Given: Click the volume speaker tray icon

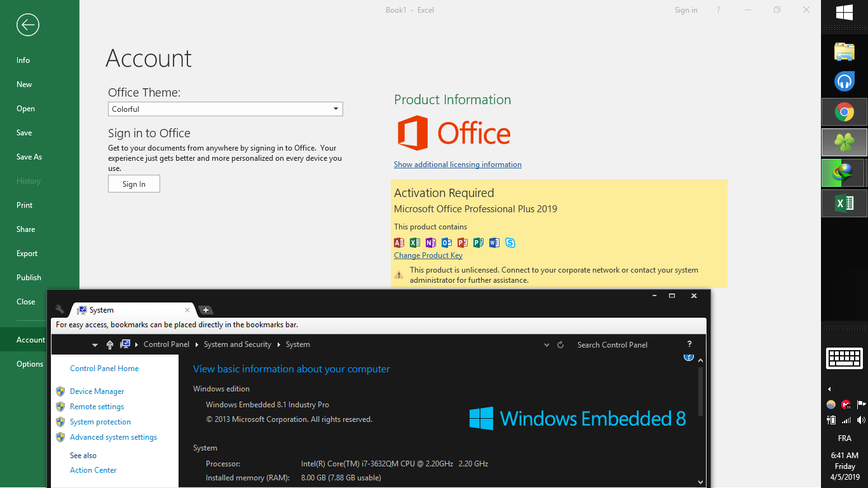Looking at the screenshot, I should 861,420.
